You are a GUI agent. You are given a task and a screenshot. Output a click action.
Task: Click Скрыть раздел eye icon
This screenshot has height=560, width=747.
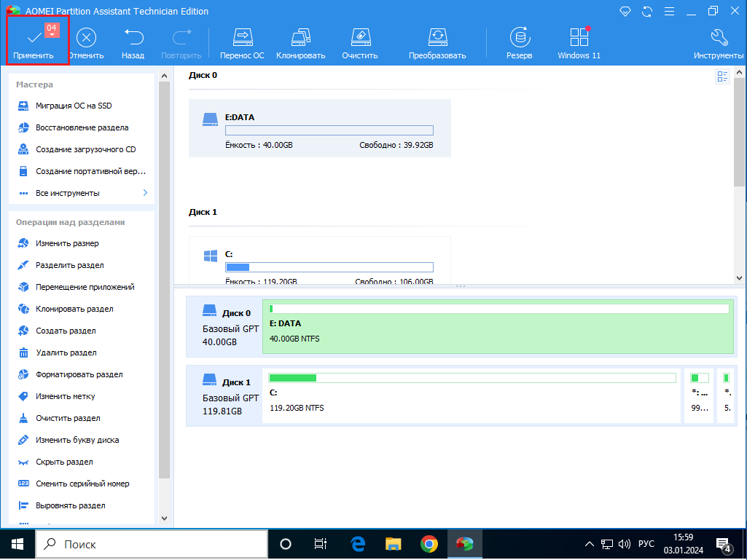pyautogui.click(x=23, y=462)
